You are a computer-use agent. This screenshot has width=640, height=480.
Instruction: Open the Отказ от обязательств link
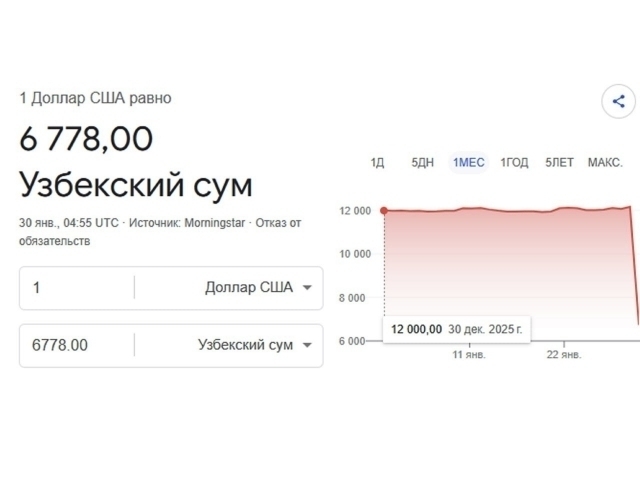tap(160, 232)
